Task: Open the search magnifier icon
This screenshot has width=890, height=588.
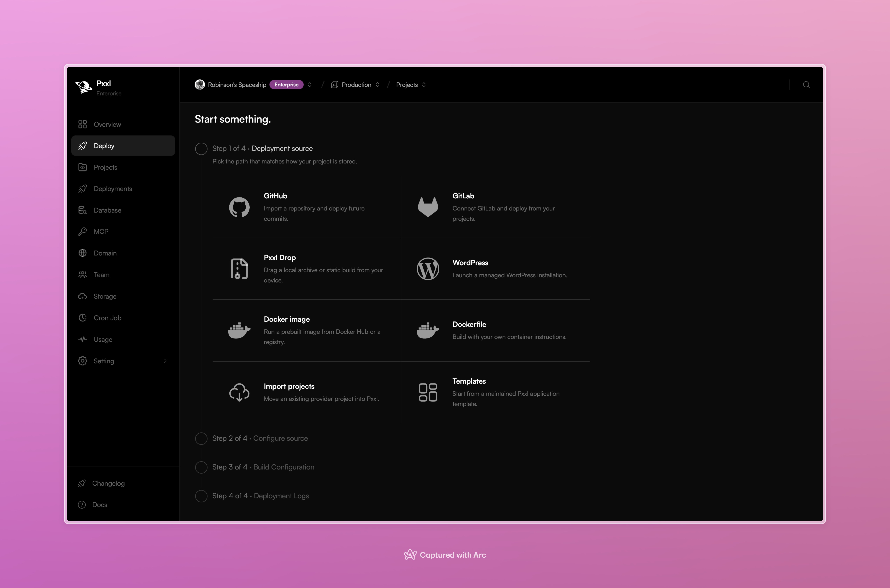Action: [x=806, y=85]
